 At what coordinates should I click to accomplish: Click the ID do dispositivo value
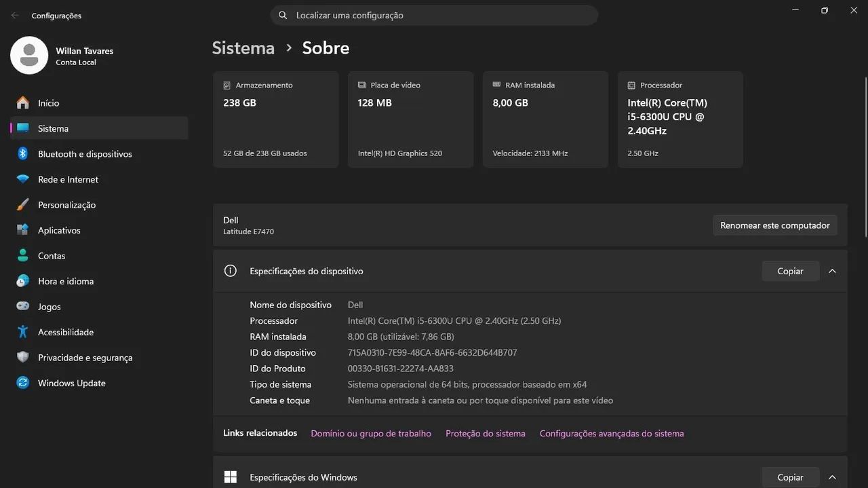(x=433, y=353)
